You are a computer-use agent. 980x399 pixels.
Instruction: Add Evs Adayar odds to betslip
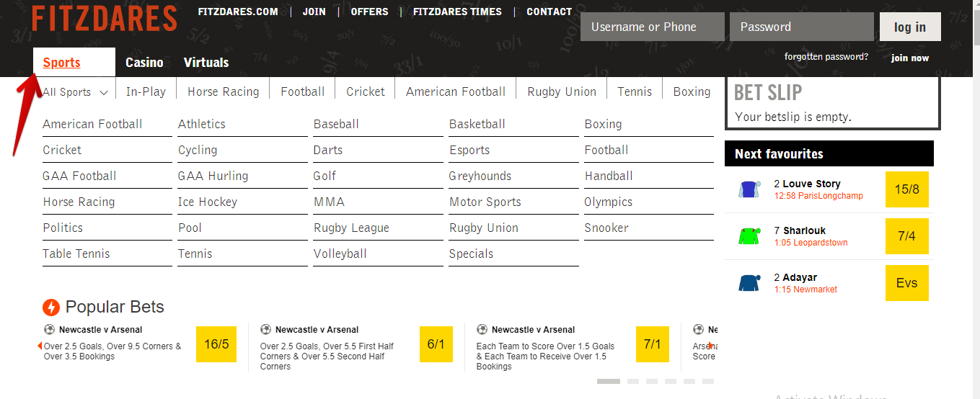(907, 283)
